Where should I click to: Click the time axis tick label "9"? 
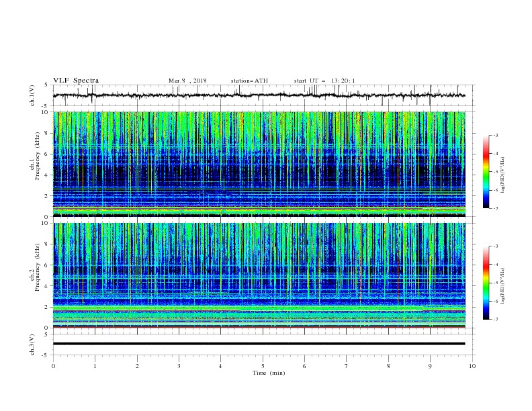click(430, 366)
